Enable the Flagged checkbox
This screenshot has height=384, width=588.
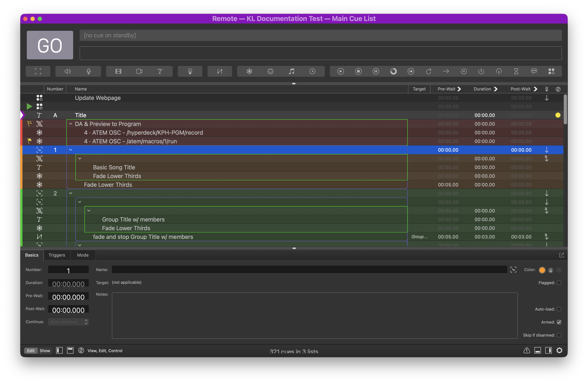pyautogui.click(x=559, y=282)
